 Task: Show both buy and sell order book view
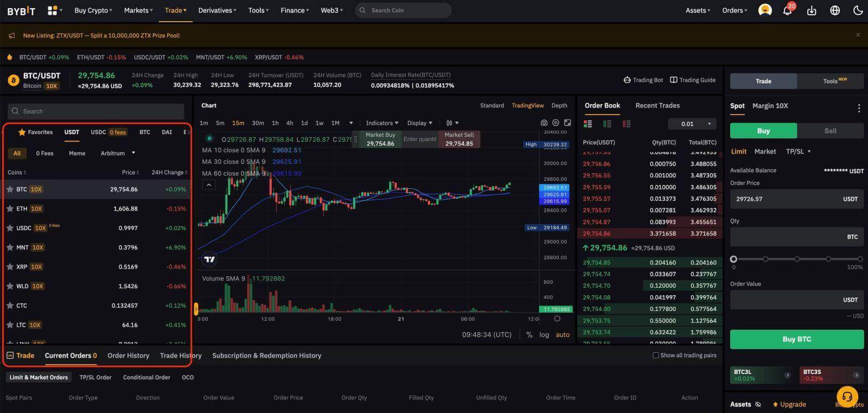pyautogui.click(x=588, y=124)
